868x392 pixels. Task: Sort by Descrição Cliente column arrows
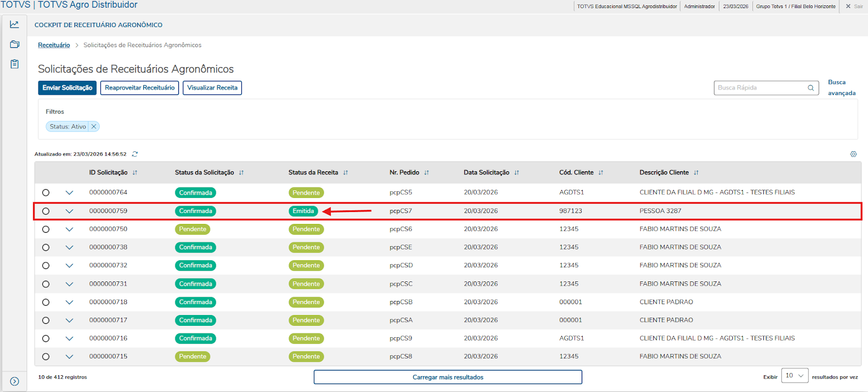tap(696, 172)
